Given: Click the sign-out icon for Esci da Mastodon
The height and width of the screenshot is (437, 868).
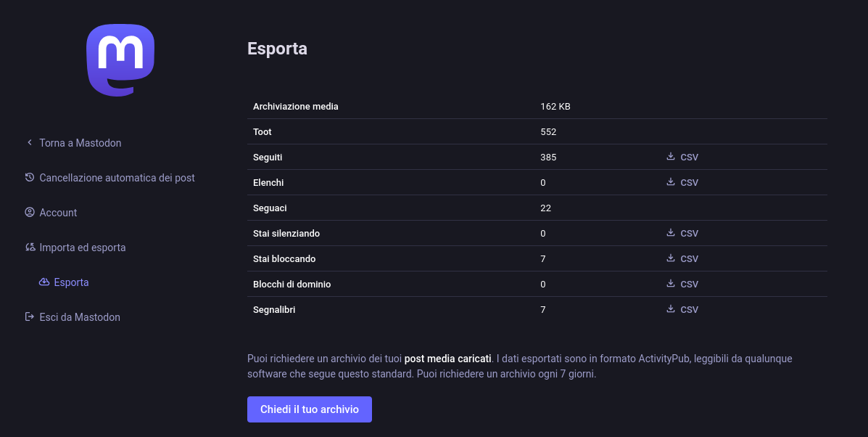Looking at the screenshot, I should 30,317.
